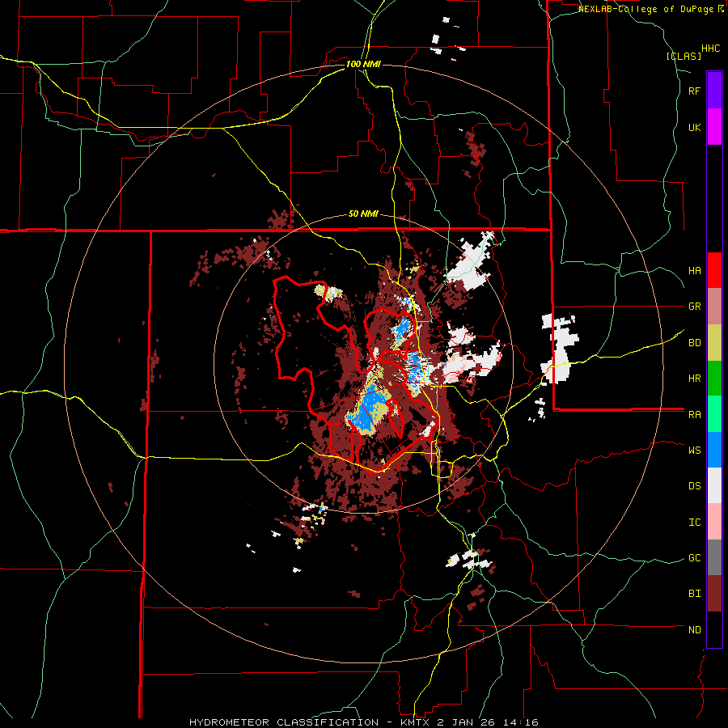This screenshot has width=728, height=728.
Task: Click the purple RF legend color swatch
Action: 714,91
